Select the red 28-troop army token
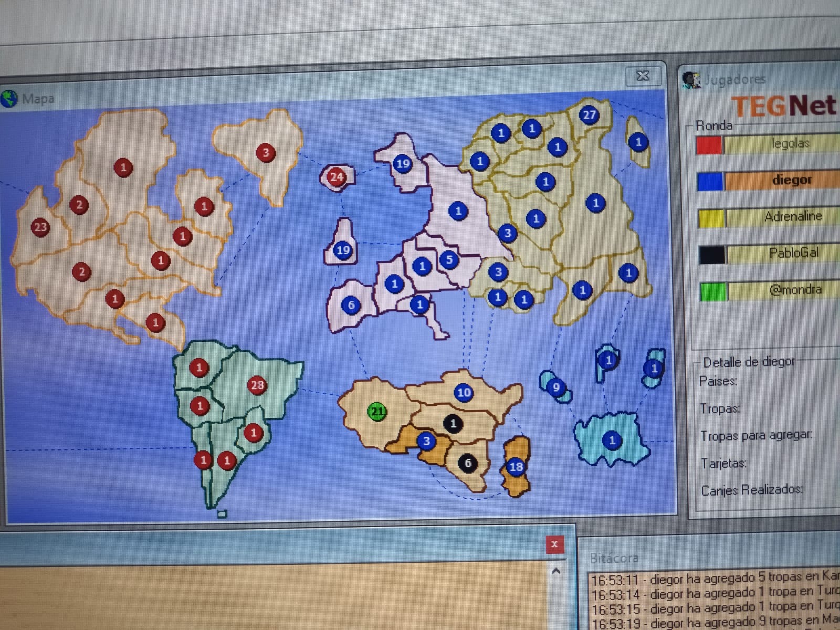Screen dimensions: 840x630 257,385
